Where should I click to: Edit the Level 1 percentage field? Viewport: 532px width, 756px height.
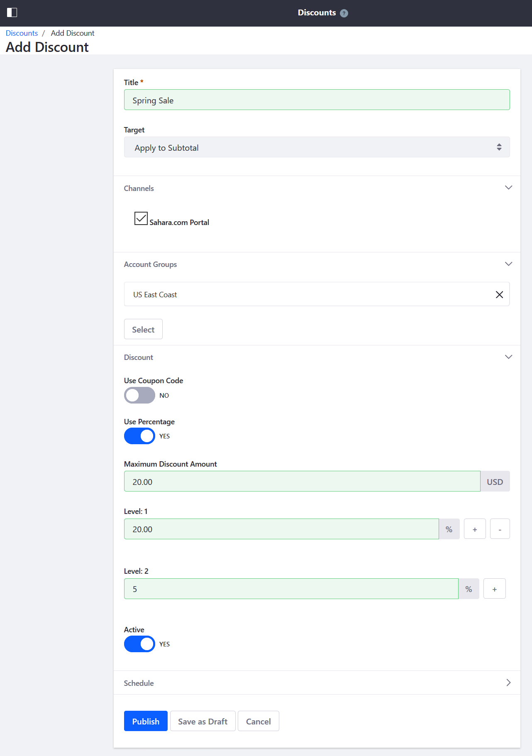[x=281, y=529]
